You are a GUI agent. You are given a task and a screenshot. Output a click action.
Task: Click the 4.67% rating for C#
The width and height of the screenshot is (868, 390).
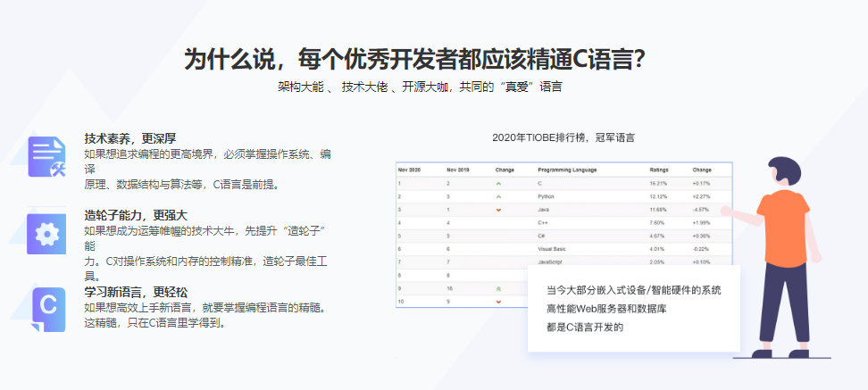[656, 236]
